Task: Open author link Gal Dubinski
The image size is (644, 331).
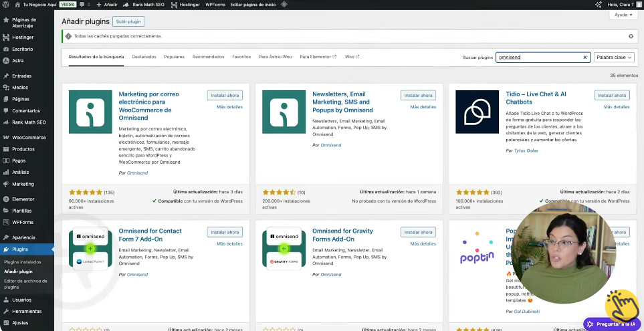Action: (528, 312)
